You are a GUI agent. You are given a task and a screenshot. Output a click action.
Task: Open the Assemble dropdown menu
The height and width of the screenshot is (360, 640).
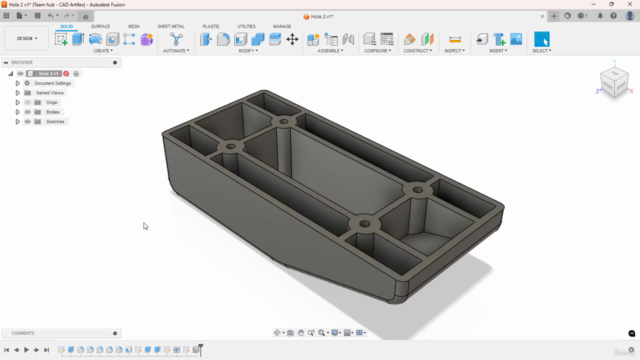tap(330, 51)
